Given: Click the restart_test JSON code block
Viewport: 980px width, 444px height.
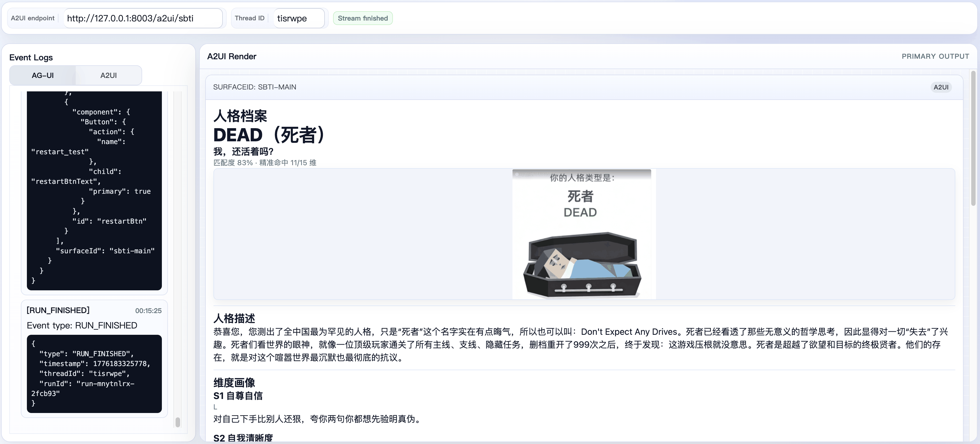Looking at the screenshot, I should click(x=94, y=190).
